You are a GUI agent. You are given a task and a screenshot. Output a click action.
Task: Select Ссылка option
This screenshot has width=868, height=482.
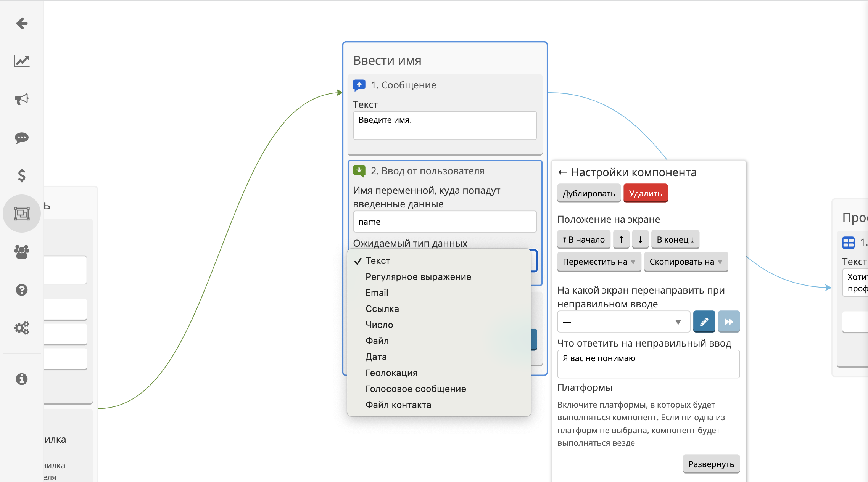439,309
